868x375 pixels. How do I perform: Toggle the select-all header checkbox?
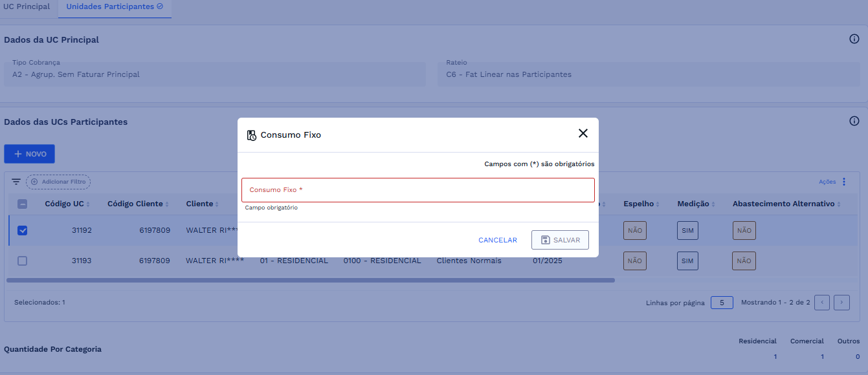click(x=22, y=204)
